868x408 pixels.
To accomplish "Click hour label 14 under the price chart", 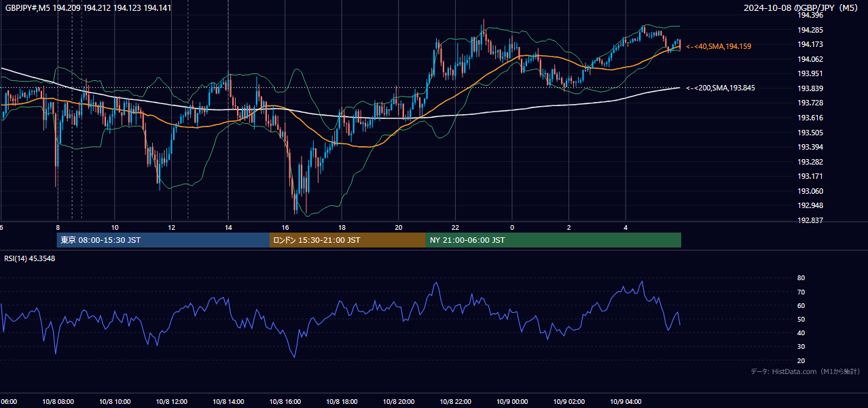I will pyautogui.click(x=228, y=228).
